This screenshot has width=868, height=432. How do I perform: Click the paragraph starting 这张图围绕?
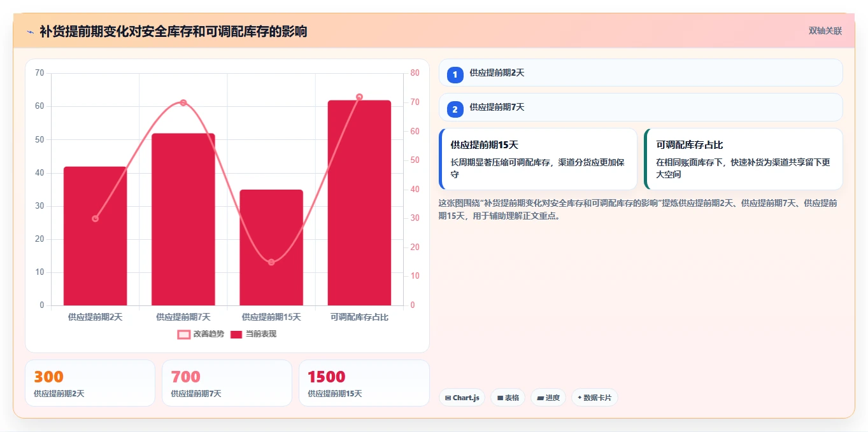(638, 209)
